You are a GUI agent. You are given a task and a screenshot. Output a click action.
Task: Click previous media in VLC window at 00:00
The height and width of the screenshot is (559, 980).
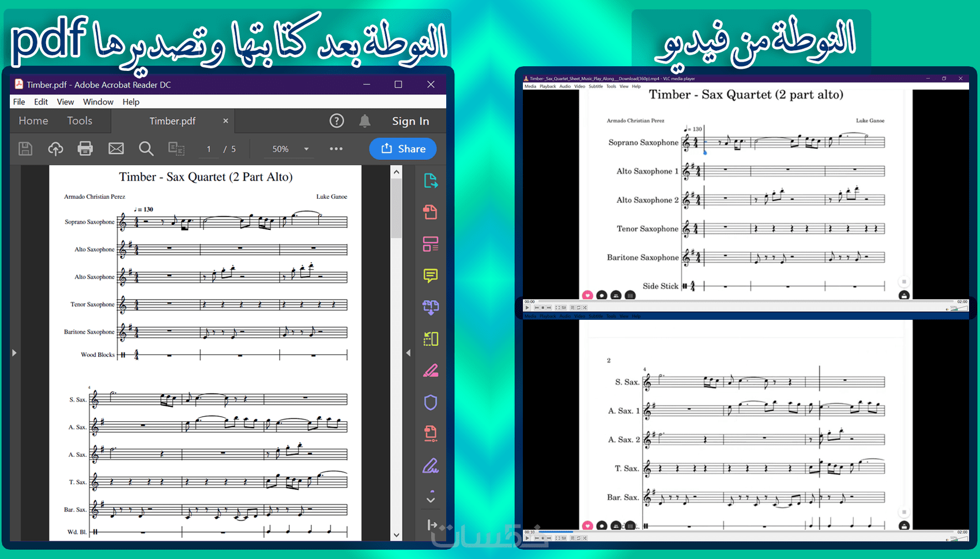click(536, 308)
